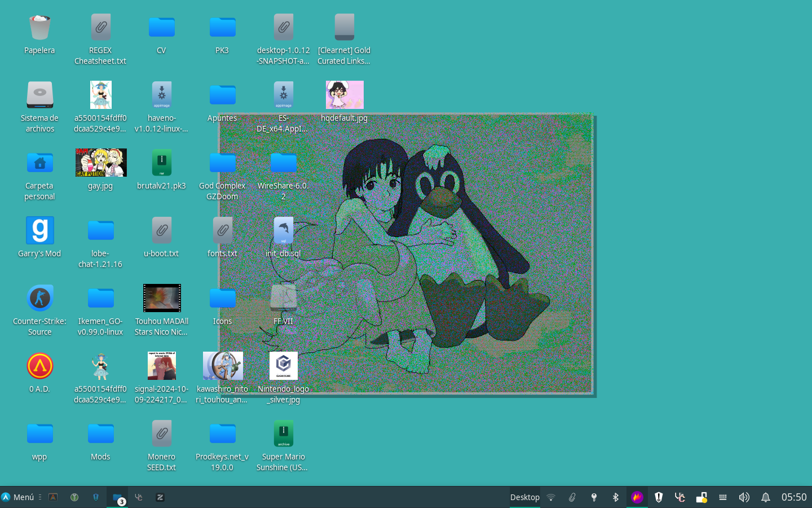Open the Menú application launcher
812x508 pixels.
(x=17, y=497)
